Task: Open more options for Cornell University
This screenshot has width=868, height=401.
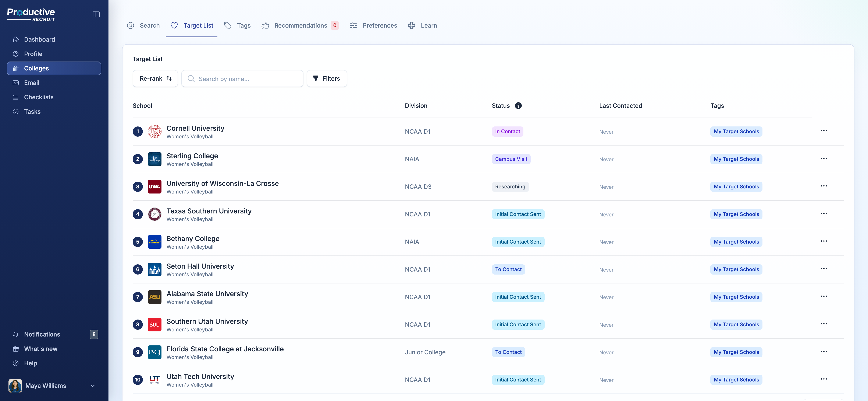Action: tap(824, 131)
